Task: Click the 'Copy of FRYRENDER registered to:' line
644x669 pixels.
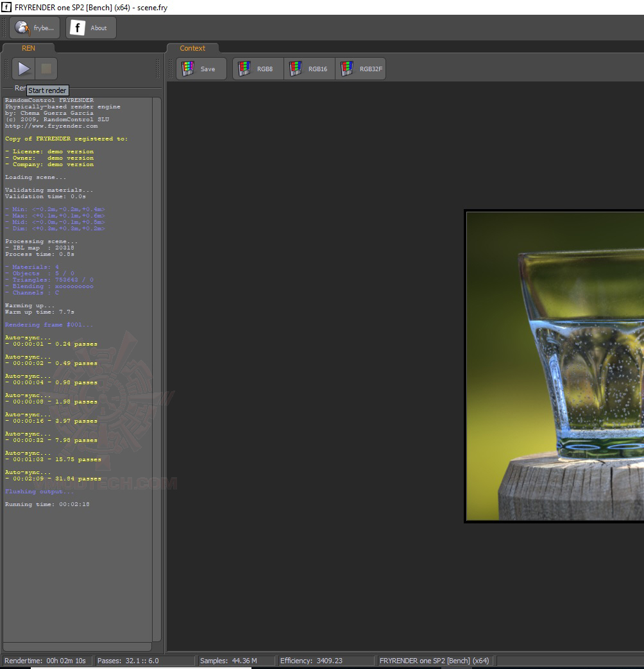Action: click(x=66, y=139)
